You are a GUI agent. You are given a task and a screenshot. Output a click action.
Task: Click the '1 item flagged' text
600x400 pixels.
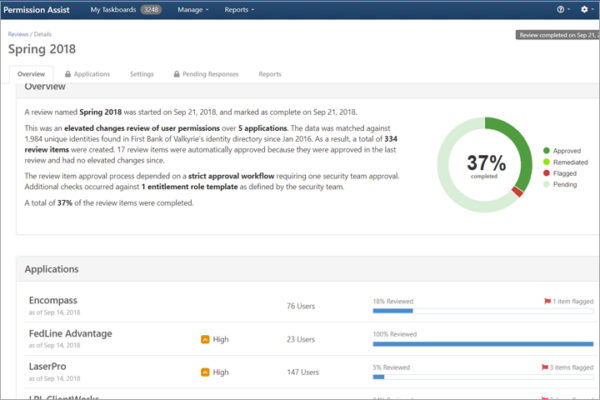[573, 301]
